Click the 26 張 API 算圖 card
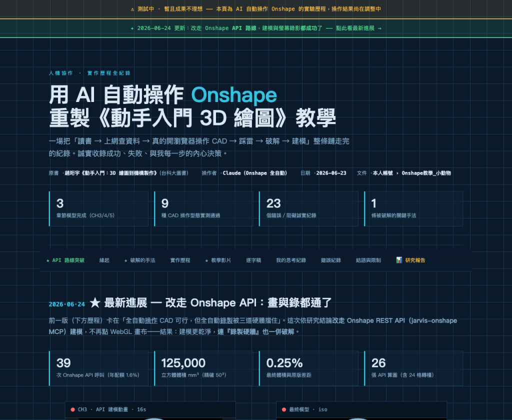This screenshot has height=420, width=512. [x=413, y=368]
